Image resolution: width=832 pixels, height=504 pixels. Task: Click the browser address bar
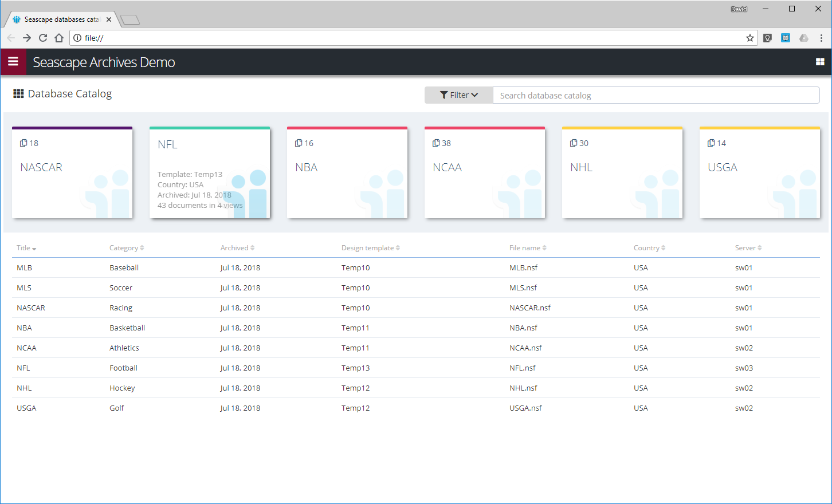pos(413,38)
